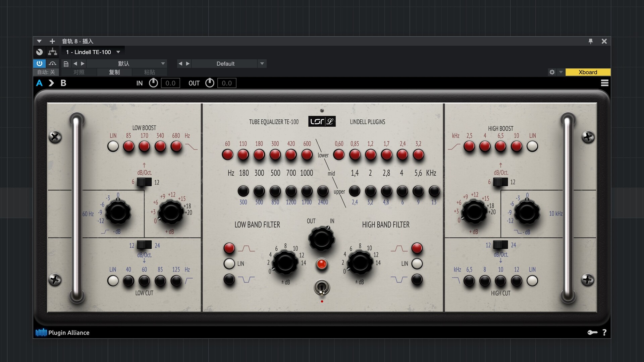Select High Band Filter boost red button
Image resolution: width=644 pixels, height=362 pixels.
pos(417,248)
